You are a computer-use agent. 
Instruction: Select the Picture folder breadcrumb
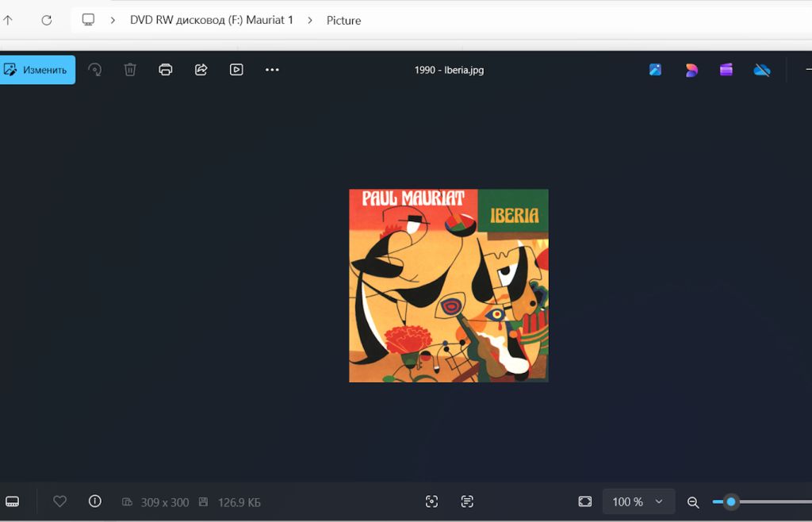(x=344, y=20)
